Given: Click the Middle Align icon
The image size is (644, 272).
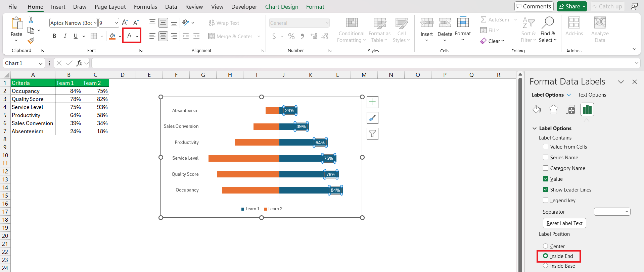Looking at the screenshot, I should pos(163,23).
